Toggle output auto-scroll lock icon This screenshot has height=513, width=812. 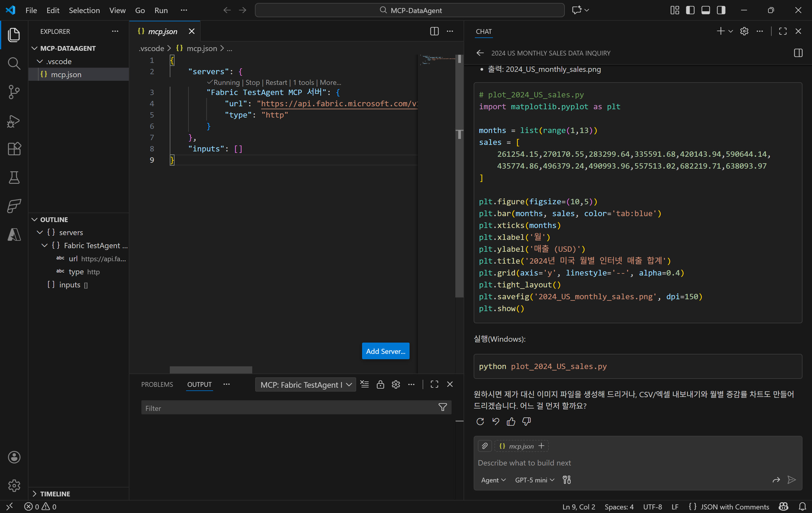pyautogui.click(x=380, y=384)
